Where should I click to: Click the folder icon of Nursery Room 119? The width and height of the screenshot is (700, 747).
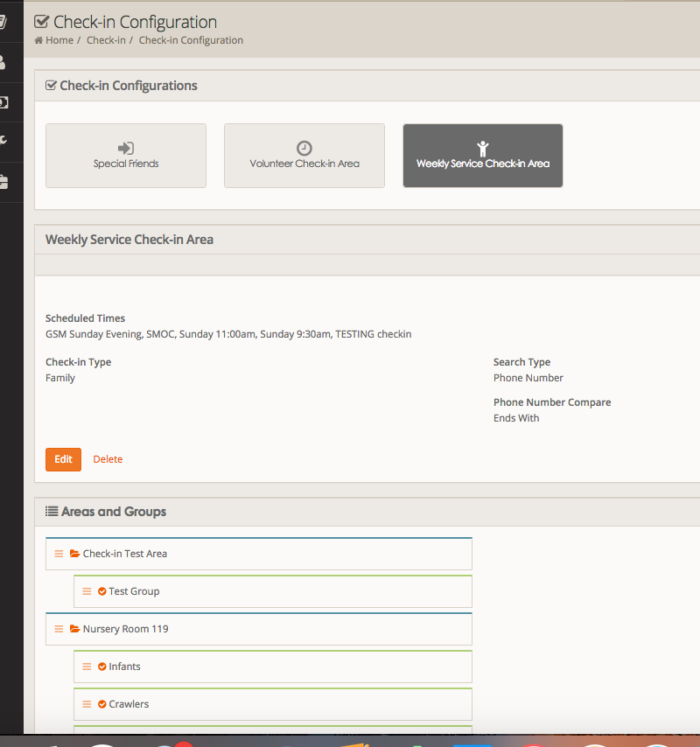[x=74, y=629]
